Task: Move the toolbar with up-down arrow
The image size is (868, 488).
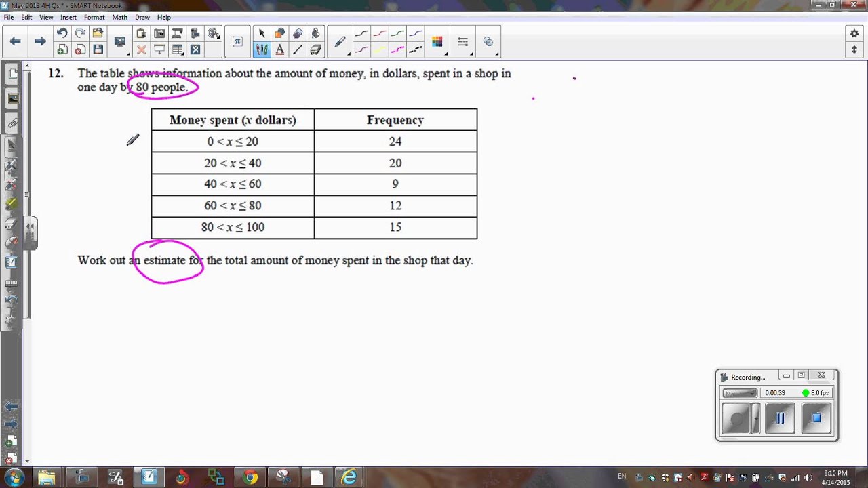Action: [x=855, y=49]
